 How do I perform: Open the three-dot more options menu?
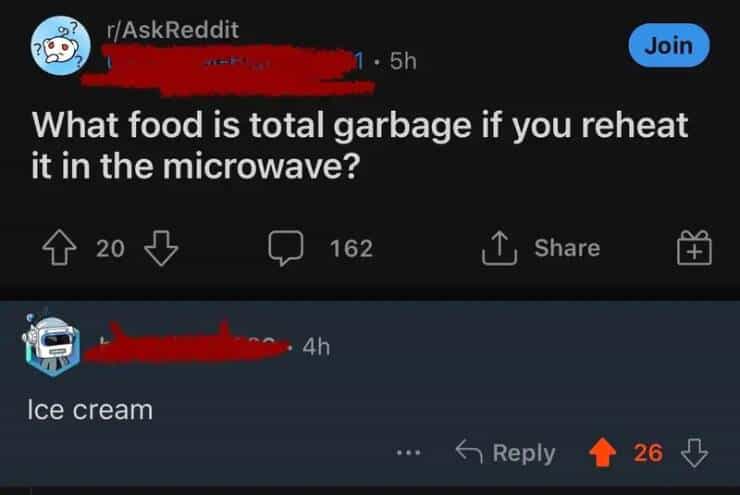(408, 453)
